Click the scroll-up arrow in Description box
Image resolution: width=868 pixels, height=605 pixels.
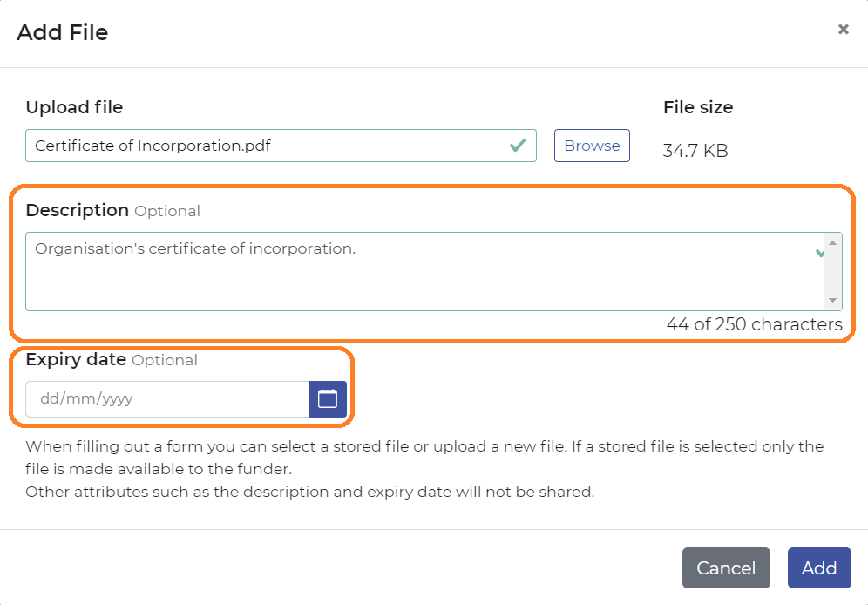832,243
